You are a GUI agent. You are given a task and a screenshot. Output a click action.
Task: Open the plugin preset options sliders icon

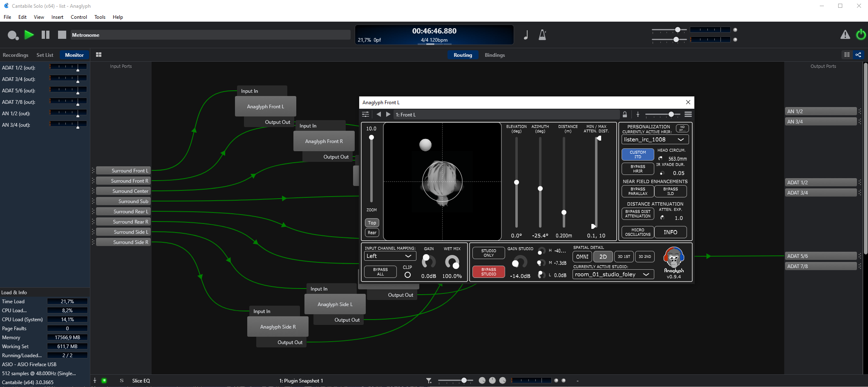pyautogui.click(x=366, y=114)
